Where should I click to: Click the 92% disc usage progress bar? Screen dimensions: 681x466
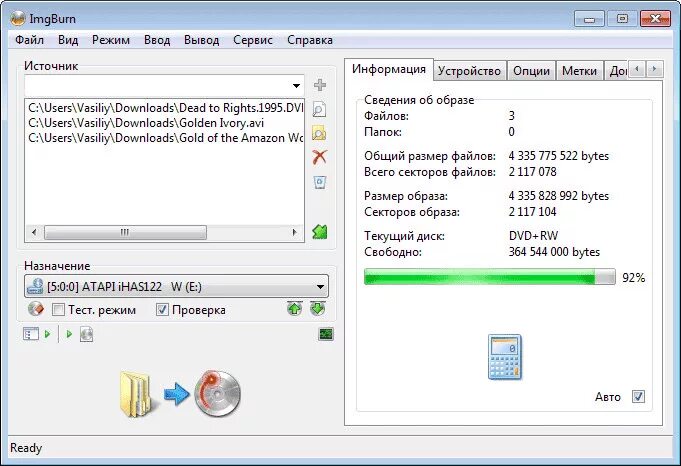pos(489,277)
